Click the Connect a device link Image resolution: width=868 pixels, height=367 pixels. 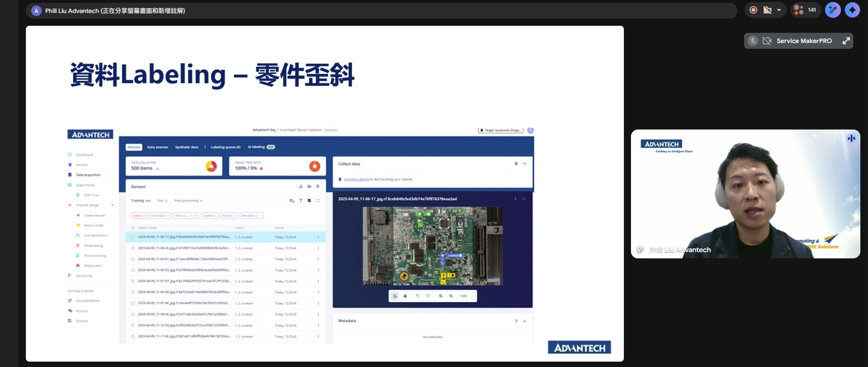point(358,180)
